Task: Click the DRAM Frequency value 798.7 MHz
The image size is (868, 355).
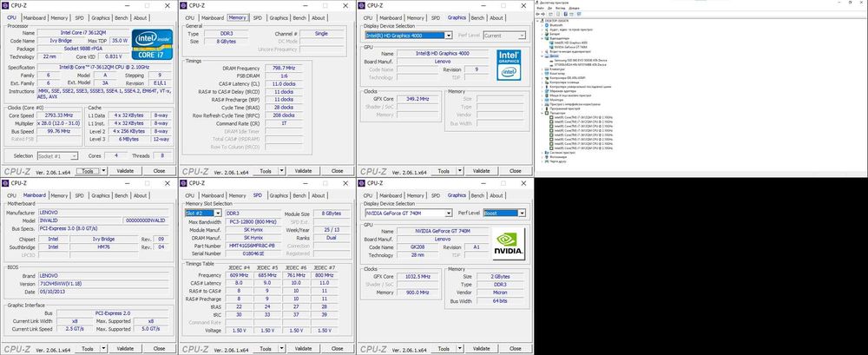Action: [284, 68]
